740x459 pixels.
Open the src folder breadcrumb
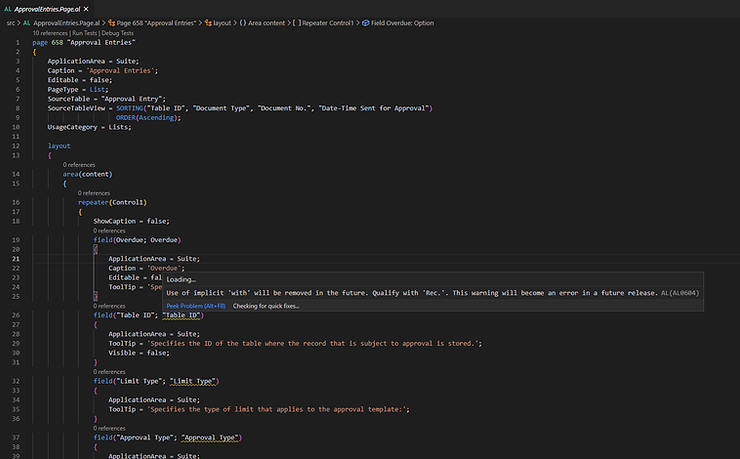[x=10, y=21]
